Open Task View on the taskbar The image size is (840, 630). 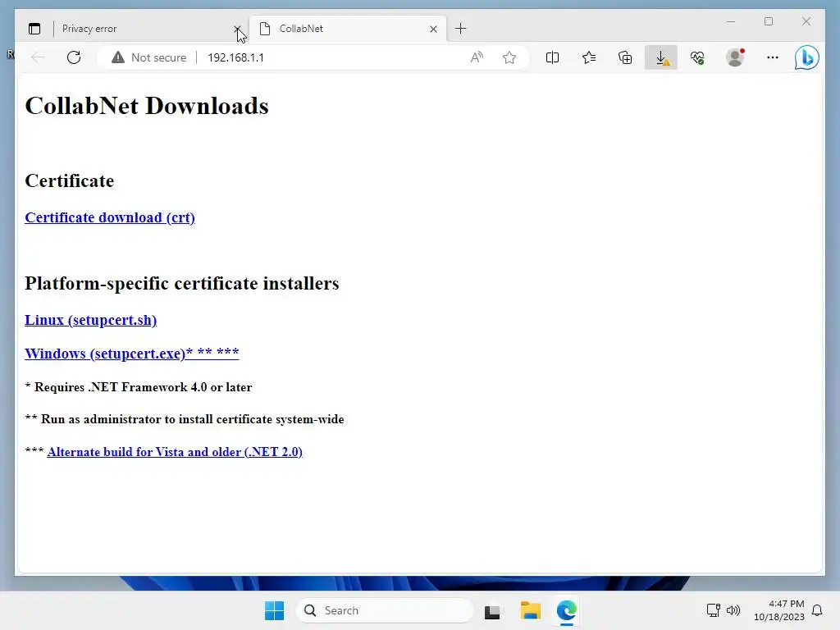(493, 610)
